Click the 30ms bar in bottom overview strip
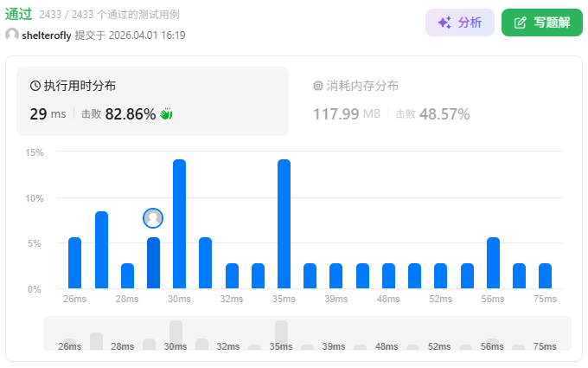Image resolution: width=588 pixels, height=368 pixels. click(x=176, y=334)
